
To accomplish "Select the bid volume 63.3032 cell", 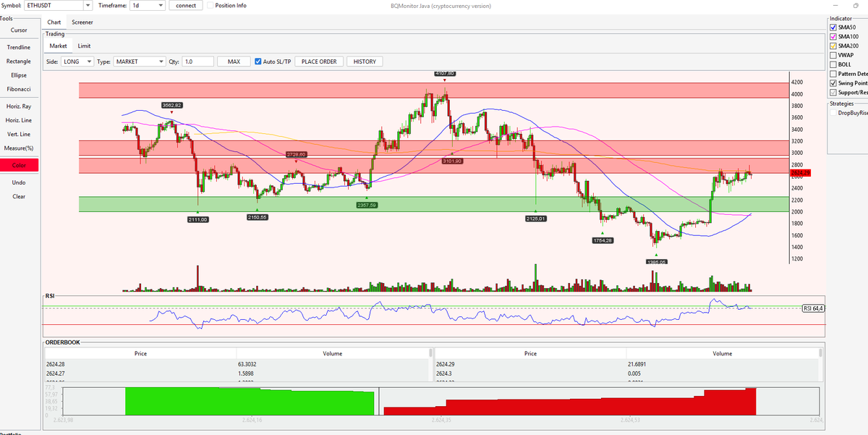I will pyautogui.click(x=332, y=364).
